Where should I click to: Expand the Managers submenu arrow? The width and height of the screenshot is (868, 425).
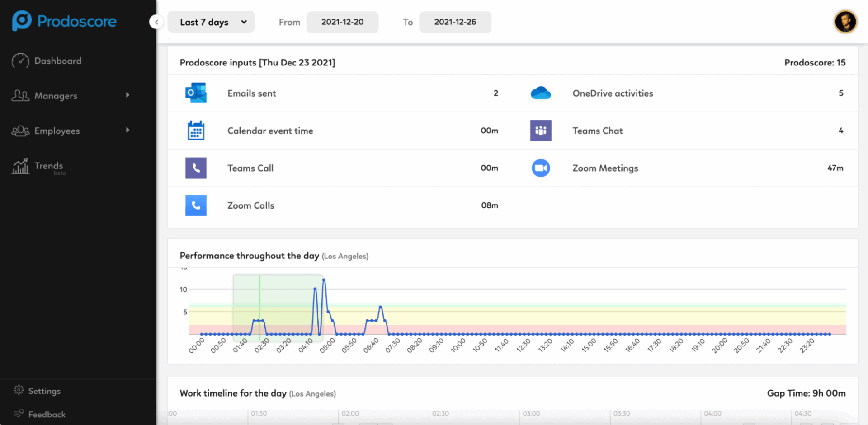127,95
